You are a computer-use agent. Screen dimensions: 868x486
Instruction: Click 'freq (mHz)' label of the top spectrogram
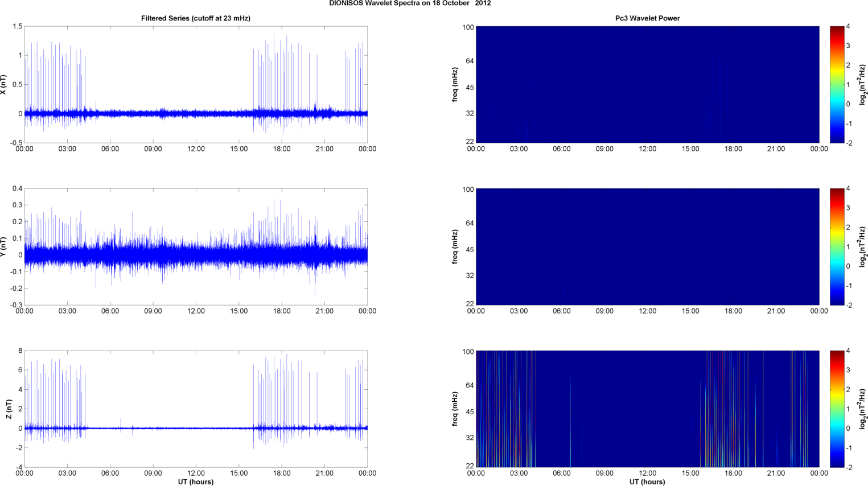click(x=455, y=85)
